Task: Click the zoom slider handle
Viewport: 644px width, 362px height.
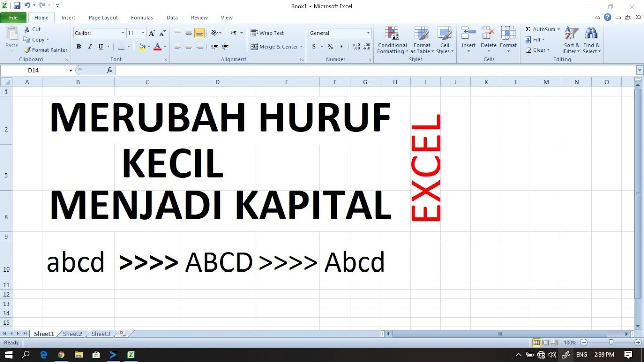Action: (611, 342)
